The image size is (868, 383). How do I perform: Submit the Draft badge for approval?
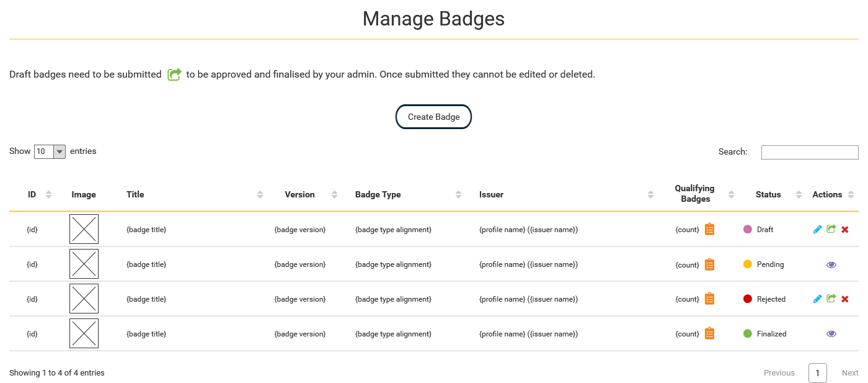[x=831, y=229]
